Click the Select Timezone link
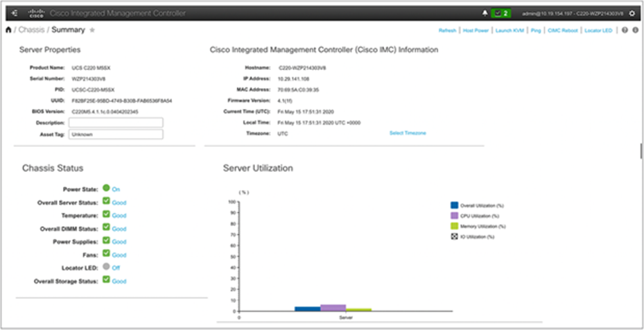 point(408,133)
